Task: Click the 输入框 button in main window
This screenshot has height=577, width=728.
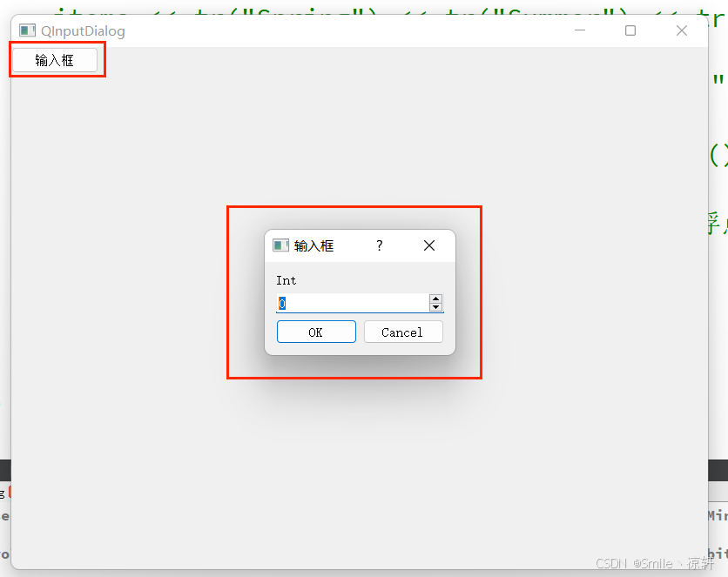Action: click(x=55, y=60)
